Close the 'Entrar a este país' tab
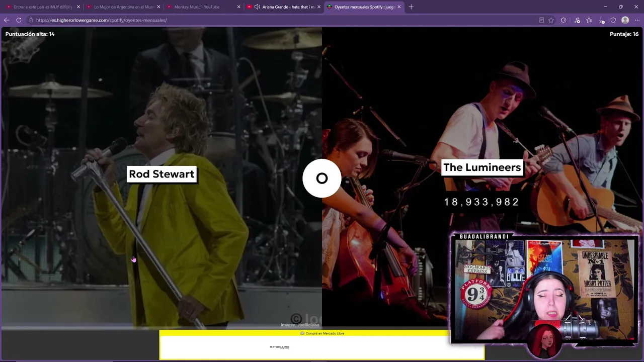This screenshot has height=362, width=644. coord(78,7)
